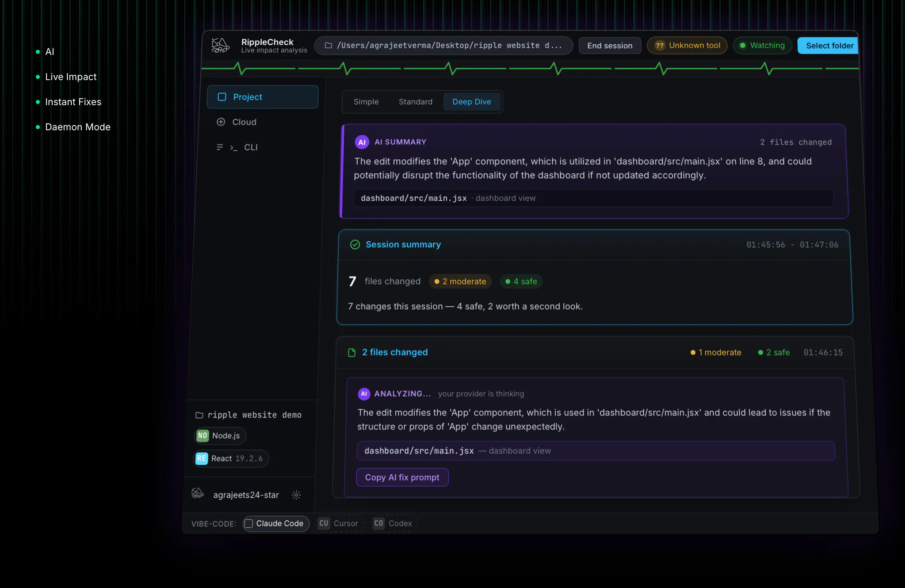The height and width of the screenshot is (588, 905).
Task: Click the green check icon by Session summary
Action: tap(355, 245)
